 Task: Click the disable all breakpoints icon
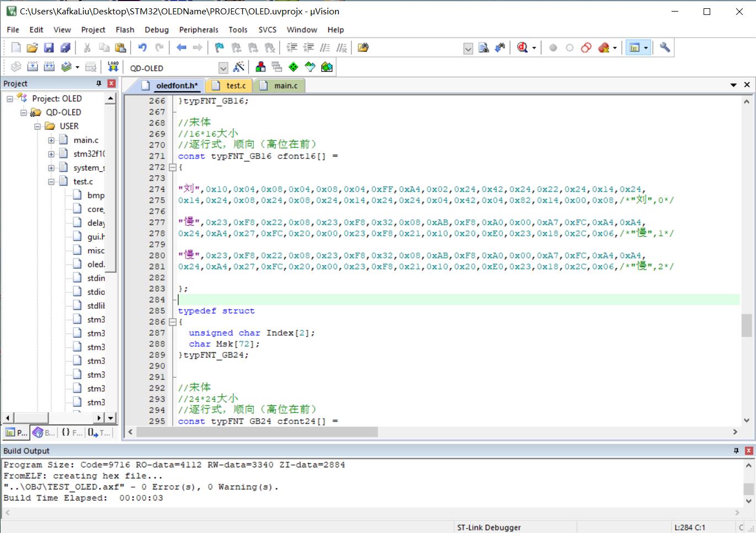(x=586, y=48)
